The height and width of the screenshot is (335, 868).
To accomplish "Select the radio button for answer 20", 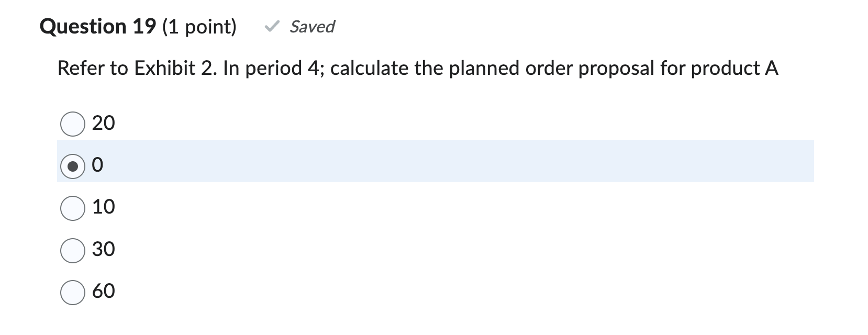I will 73,122.
